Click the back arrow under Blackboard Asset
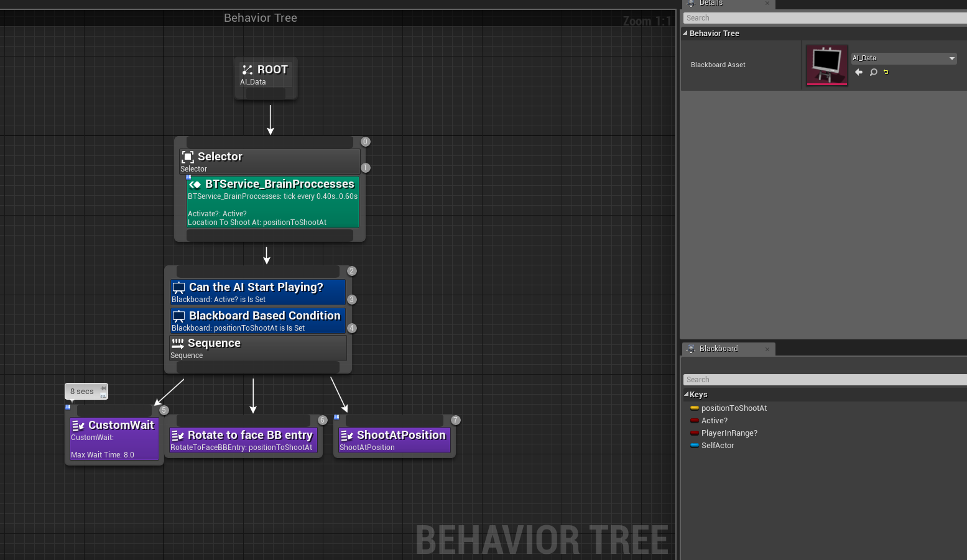 (859, 72)
